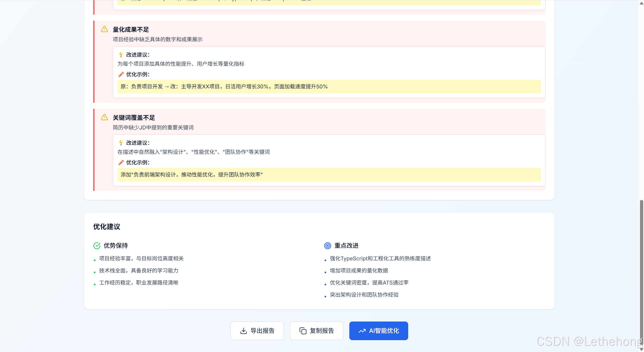Select the yellow 添加负责前端架构设计 example box
The width and height of the screenshot is (644, 352).
click(x=329, y=175)
